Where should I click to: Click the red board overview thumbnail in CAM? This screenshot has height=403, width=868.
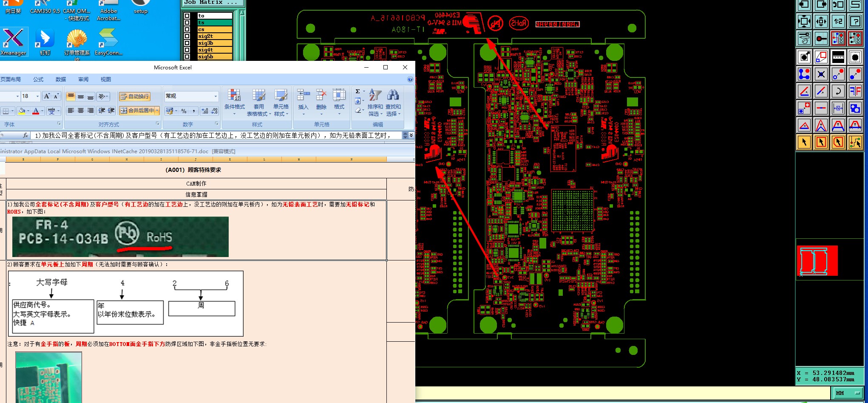(817, 260)
